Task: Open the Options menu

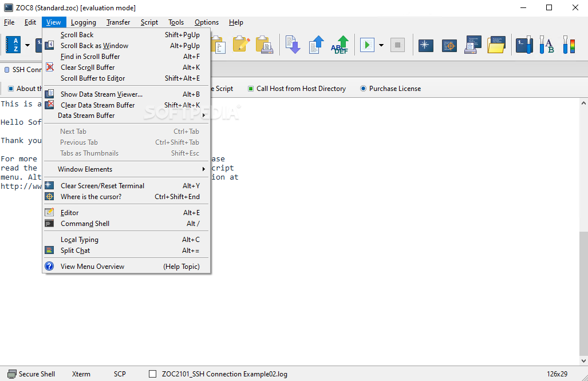Action: pos(207,22)
